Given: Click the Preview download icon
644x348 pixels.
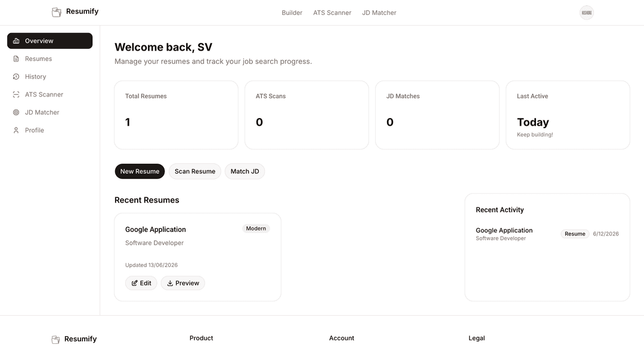Looking at the screenshot, I should coord(169,283).
